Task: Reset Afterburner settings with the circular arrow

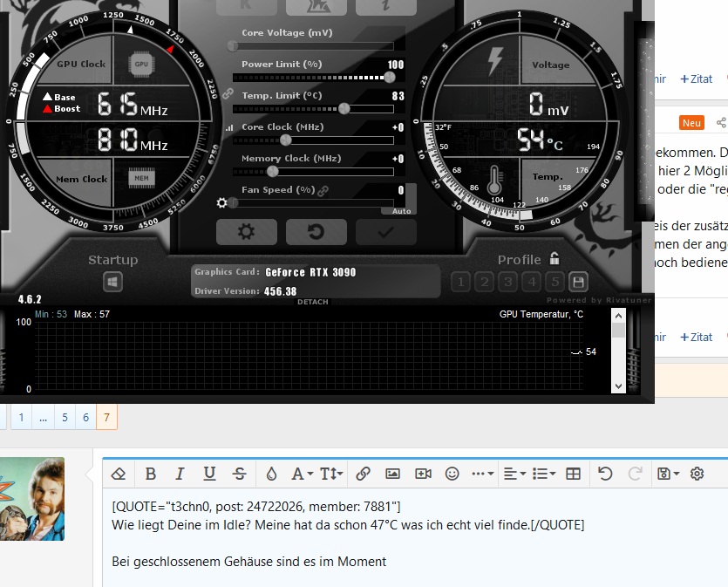Action: point(316,232)
